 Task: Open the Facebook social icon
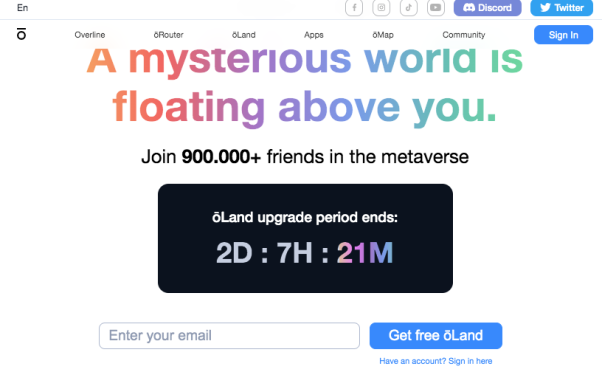(x=354, y=7)
